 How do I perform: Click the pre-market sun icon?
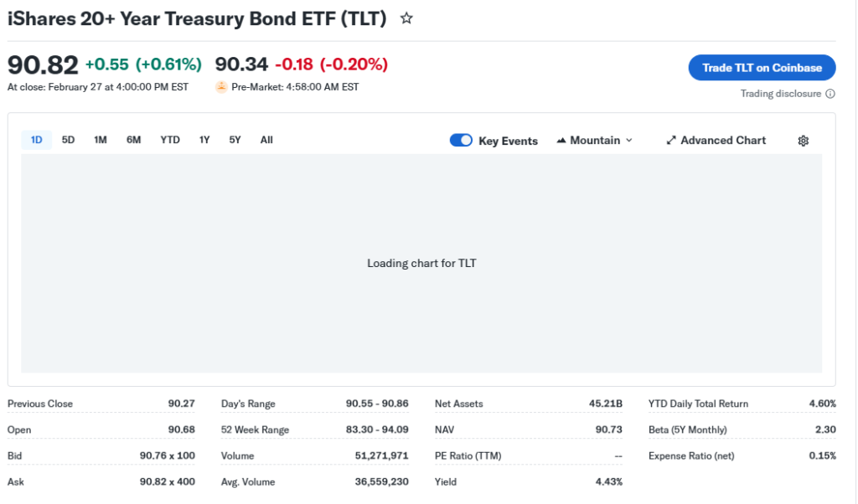click(221, 87)
